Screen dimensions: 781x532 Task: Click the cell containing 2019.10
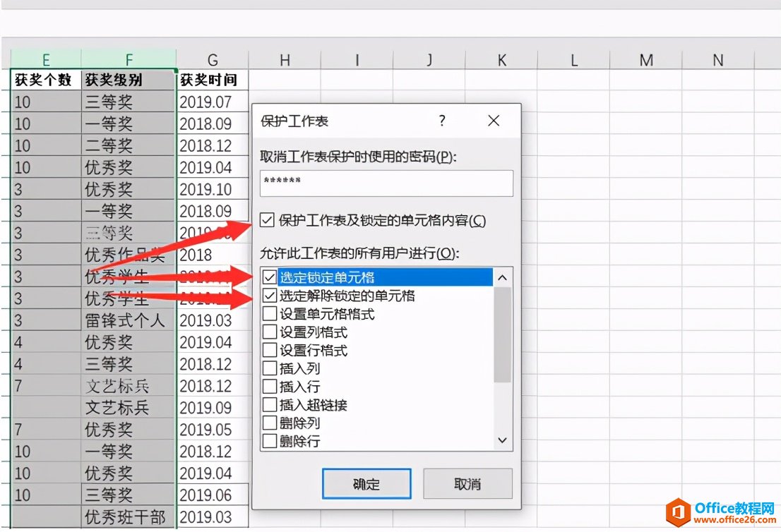tap(213, 189)
